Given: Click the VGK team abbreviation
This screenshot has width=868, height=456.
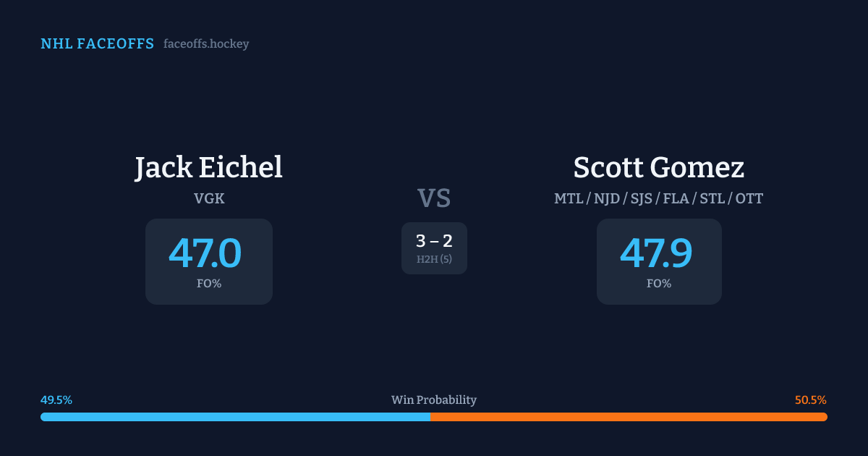Looking at the screenshot, I should (208, 198).
